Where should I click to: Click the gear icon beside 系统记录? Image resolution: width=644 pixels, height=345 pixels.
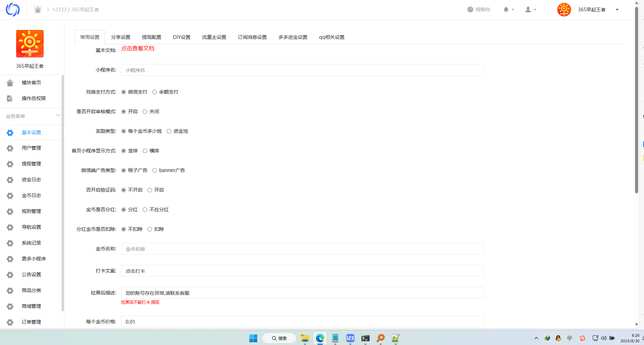[x=10, y=243]
